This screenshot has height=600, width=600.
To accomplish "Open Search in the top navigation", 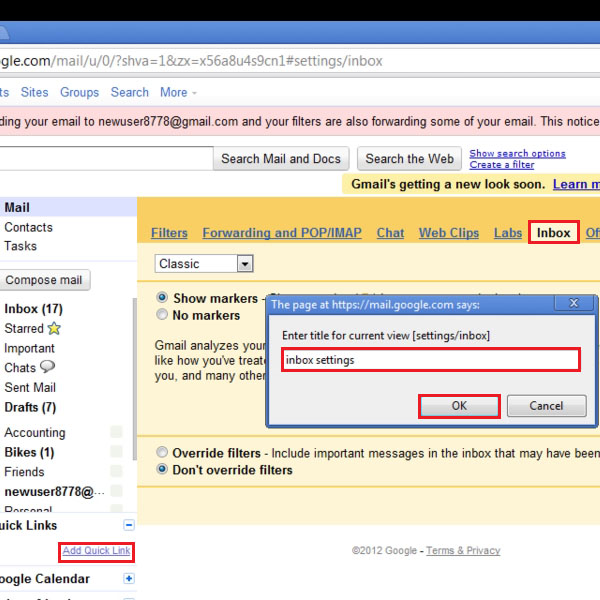I will coord(130,92).
